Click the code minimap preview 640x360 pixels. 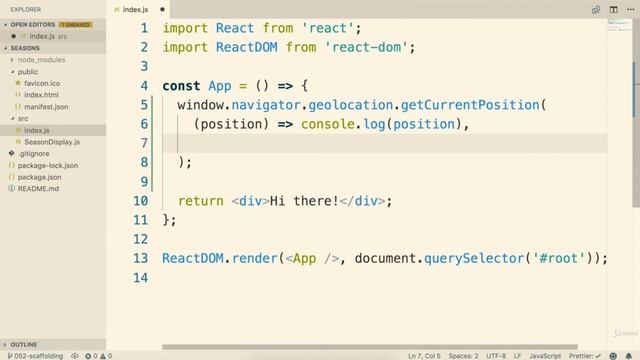coord(619,25)
